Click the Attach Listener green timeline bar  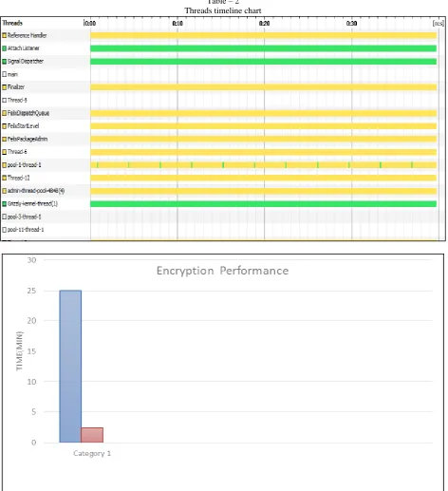263,48
